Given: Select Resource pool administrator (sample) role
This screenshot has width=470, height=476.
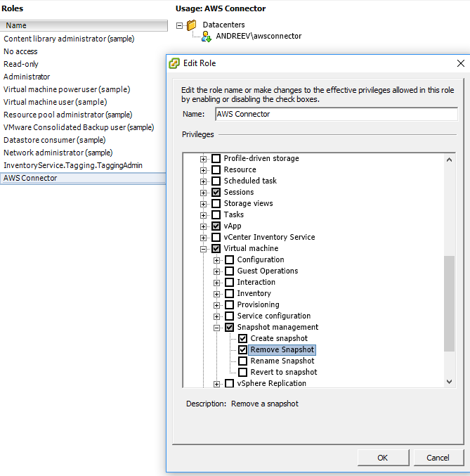Looking at the screenshot, I should pyautogui.click(x=68, y=115).
